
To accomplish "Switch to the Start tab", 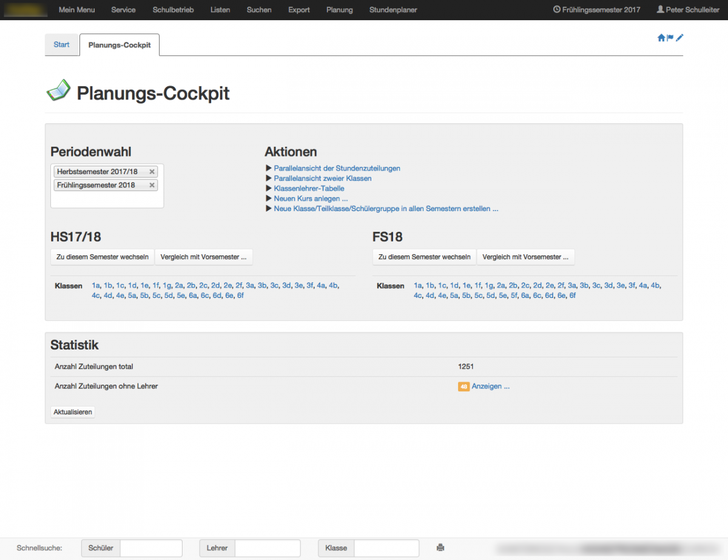I will click(62, 45).
